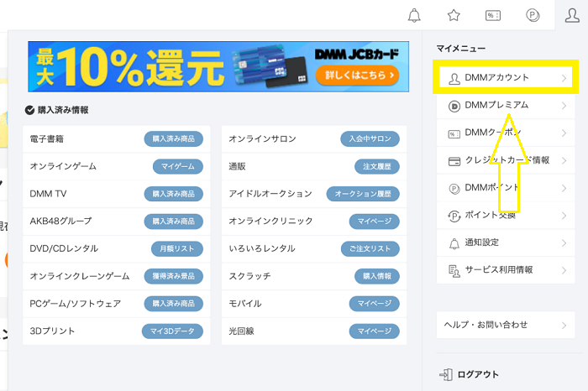Click document icon beside サービス利用情報
This screenshot has width=588, height=391.
pos(454,271)
